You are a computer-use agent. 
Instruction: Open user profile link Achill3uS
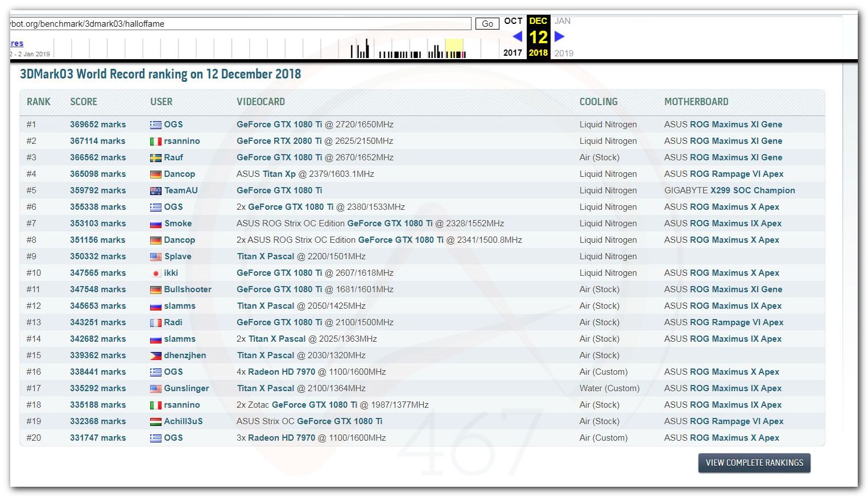tap(183, 421)
